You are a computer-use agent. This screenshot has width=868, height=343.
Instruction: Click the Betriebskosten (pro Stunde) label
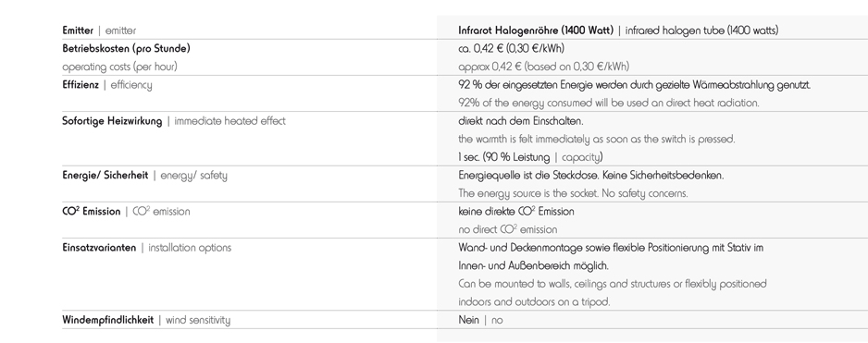pos(126,49)
